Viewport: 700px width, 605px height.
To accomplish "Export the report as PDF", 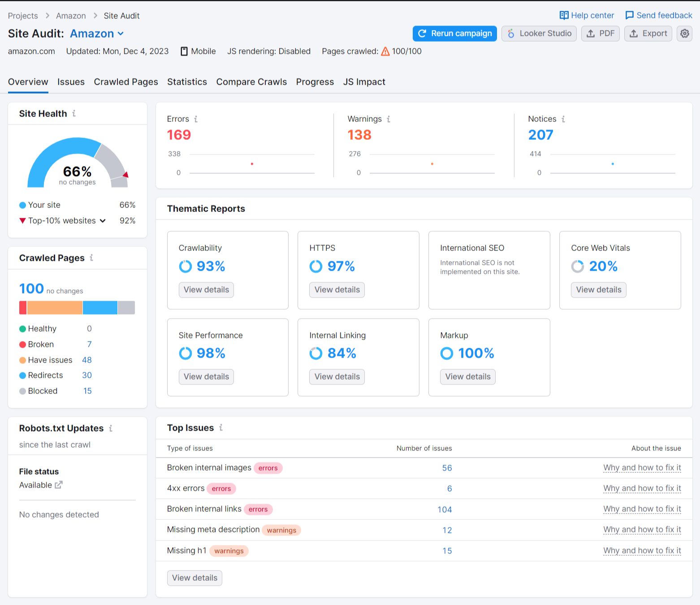I will [x=601, y=34].
